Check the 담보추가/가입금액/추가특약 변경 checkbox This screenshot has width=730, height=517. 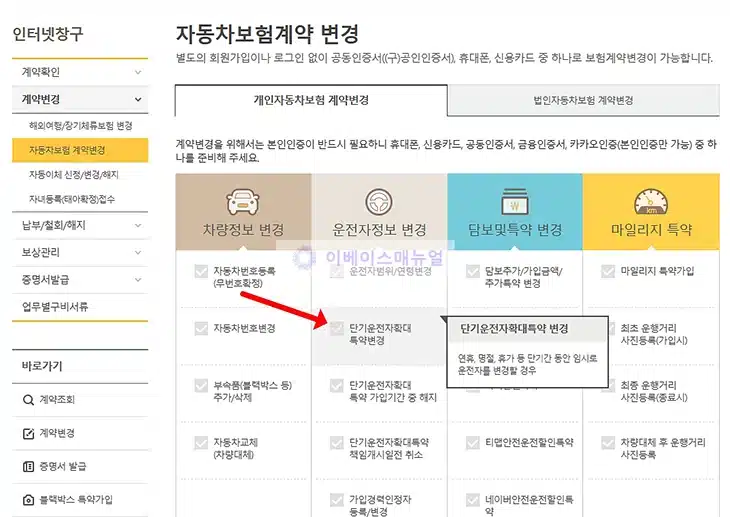point(473,271)
